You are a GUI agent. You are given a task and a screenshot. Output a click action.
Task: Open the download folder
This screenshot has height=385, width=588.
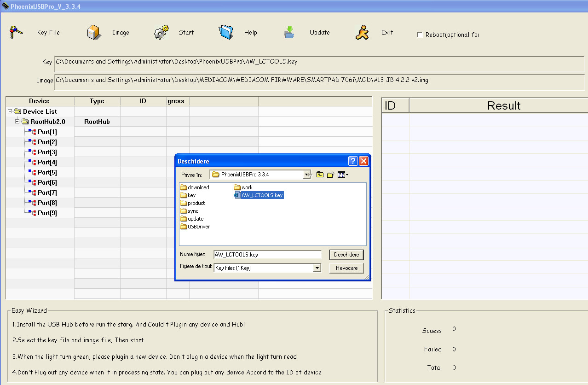coord(195,187)
